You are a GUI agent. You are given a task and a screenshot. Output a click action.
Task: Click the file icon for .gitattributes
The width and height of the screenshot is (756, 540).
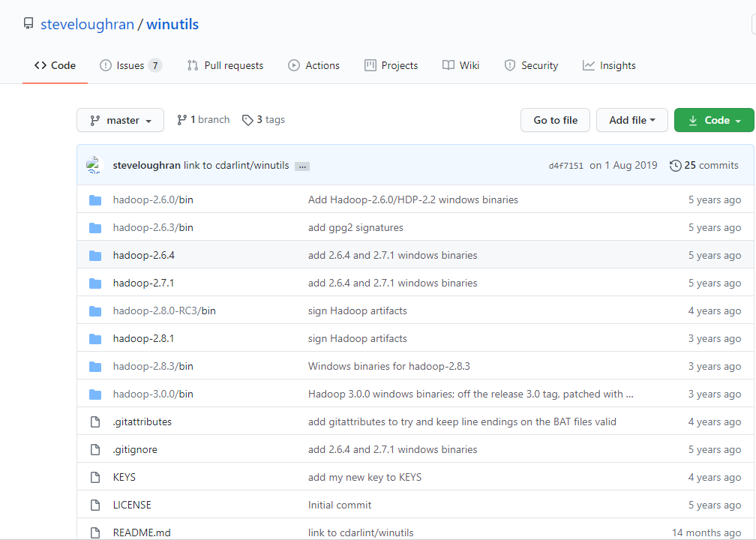[95, 421]
